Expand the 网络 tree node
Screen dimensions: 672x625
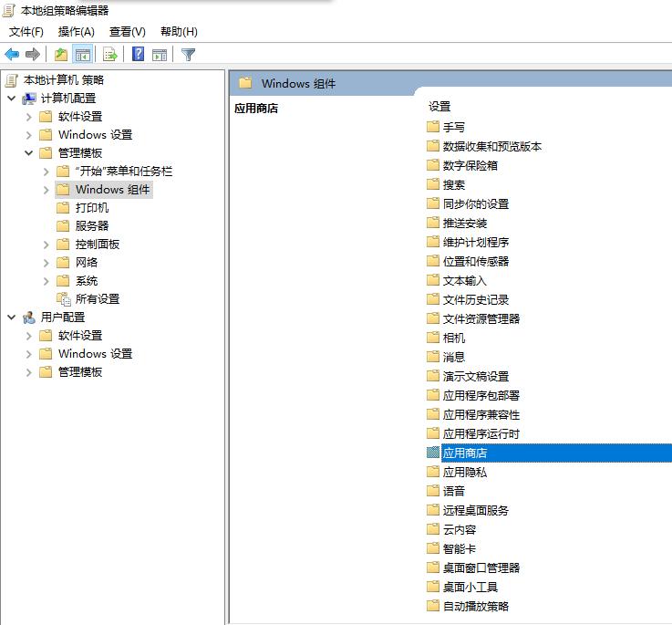[x=47, y=263]
